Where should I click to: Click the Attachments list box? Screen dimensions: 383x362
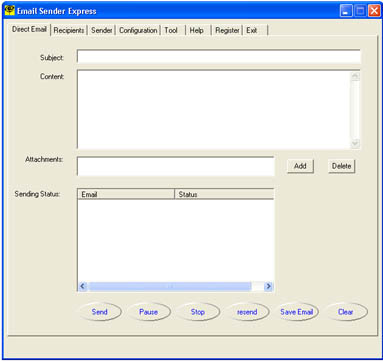pos(176,166)
